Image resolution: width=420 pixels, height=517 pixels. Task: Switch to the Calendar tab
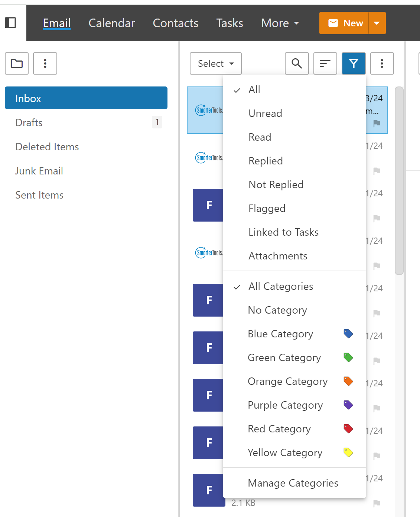pyautogui.click(x=112, y=23)
